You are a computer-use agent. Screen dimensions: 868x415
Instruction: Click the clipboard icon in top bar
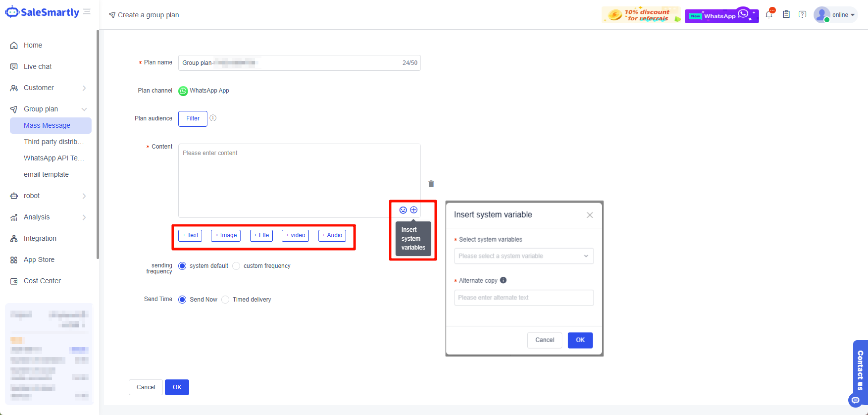(786, 15)
